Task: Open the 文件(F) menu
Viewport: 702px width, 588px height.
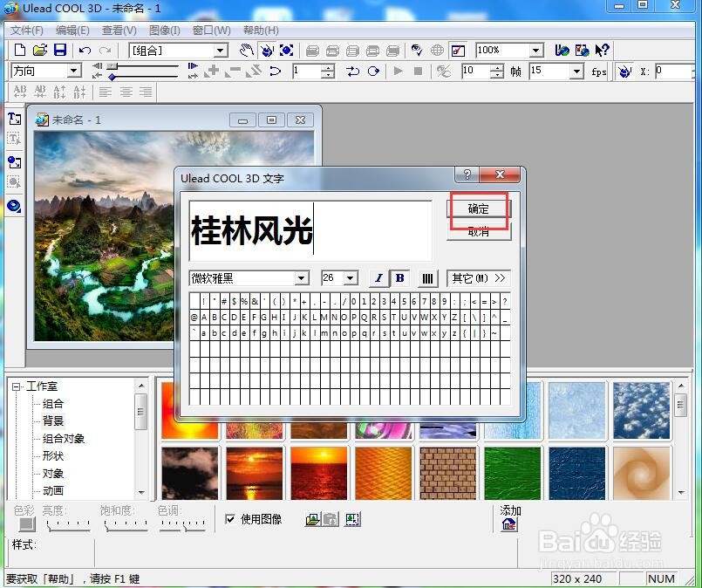Action: coord(27,31)
